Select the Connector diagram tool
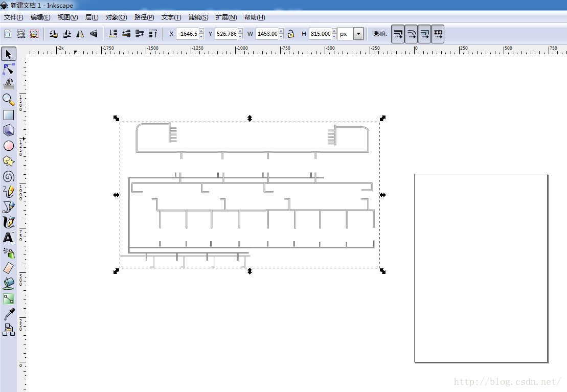This screenshot has width=567, height=392. pyautogui.click(x=9, y=330)
